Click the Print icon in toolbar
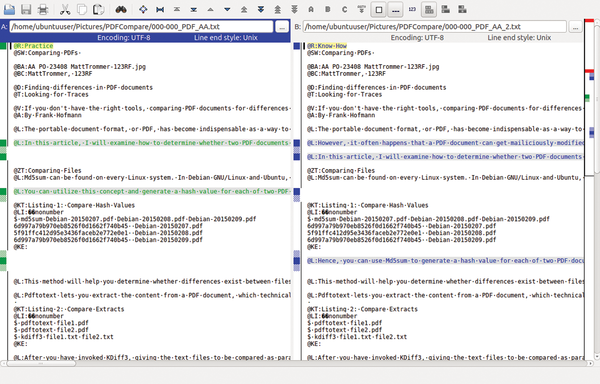This screenshot has height=384, width=600. point(43,9)
